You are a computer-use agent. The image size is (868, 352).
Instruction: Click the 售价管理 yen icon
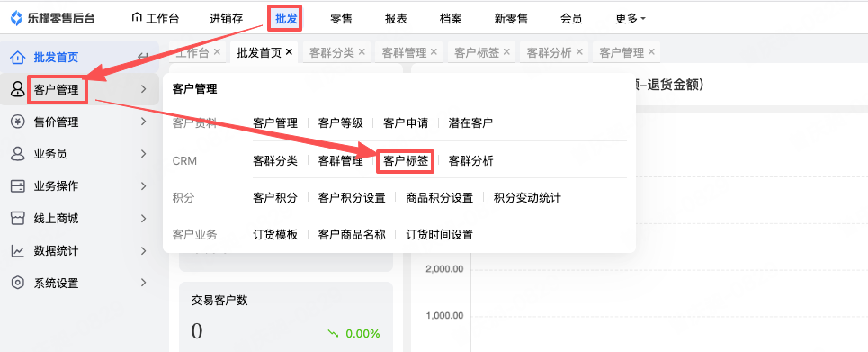pos(18,122)
